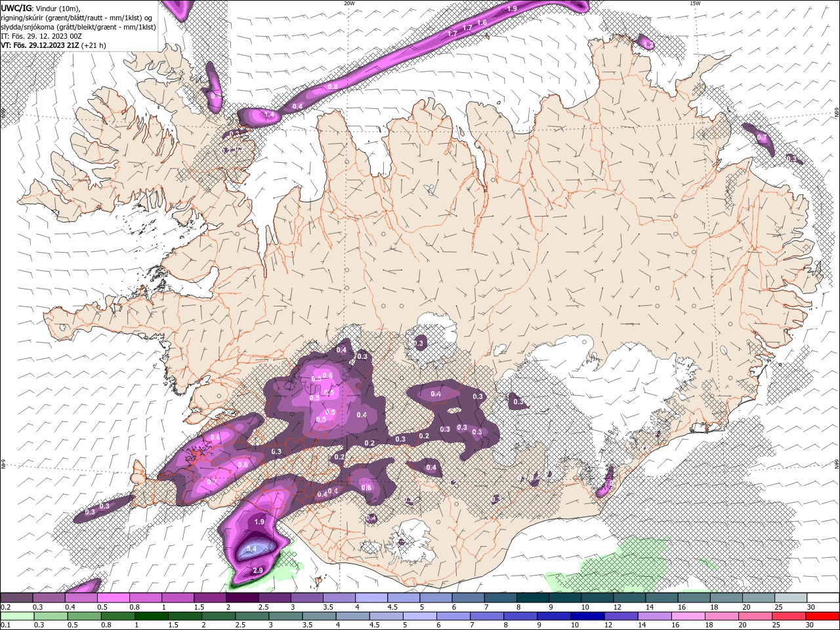Click the 'rigning/skúrir' legend description line
840x630 pixels.
77,18
